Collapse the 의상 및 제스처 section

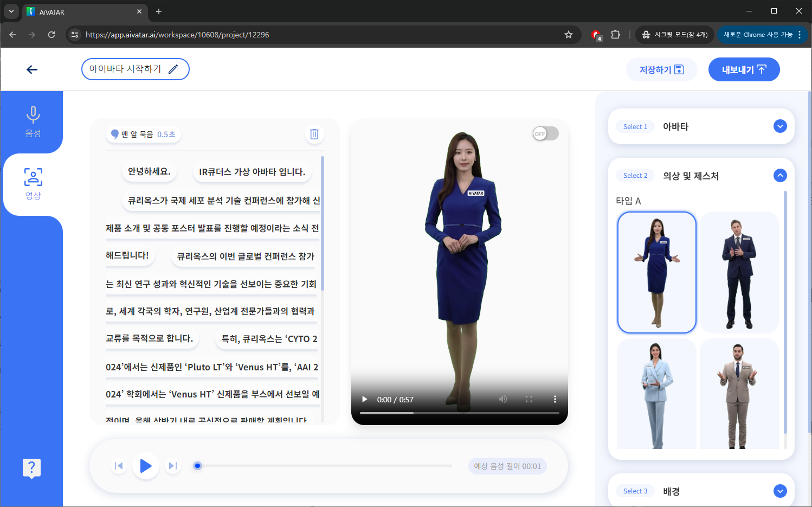[780, 176]
